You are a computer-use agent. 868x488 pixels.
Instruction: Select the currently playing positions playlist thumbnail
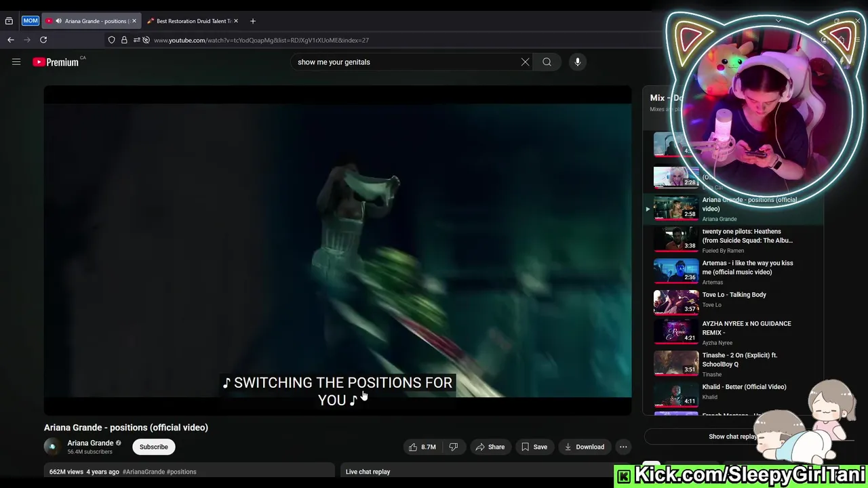coord(676,207)
